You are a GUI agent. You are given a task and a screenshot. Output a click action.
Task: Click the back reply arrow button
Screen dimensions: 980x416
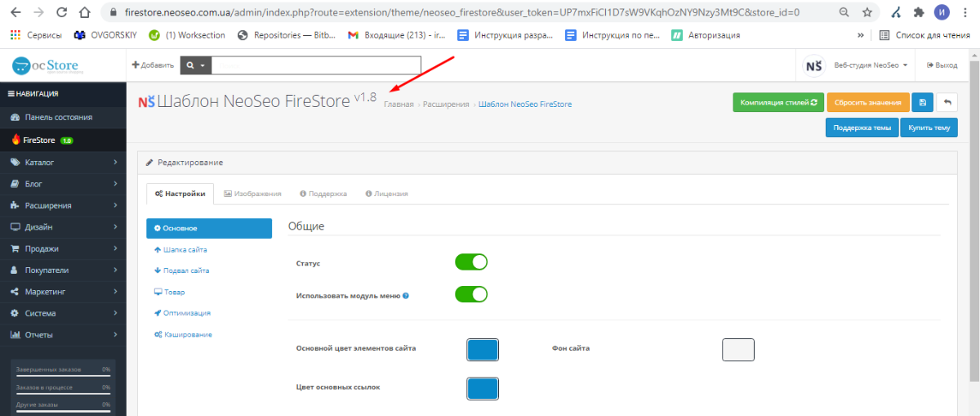(x=947, y=102)
